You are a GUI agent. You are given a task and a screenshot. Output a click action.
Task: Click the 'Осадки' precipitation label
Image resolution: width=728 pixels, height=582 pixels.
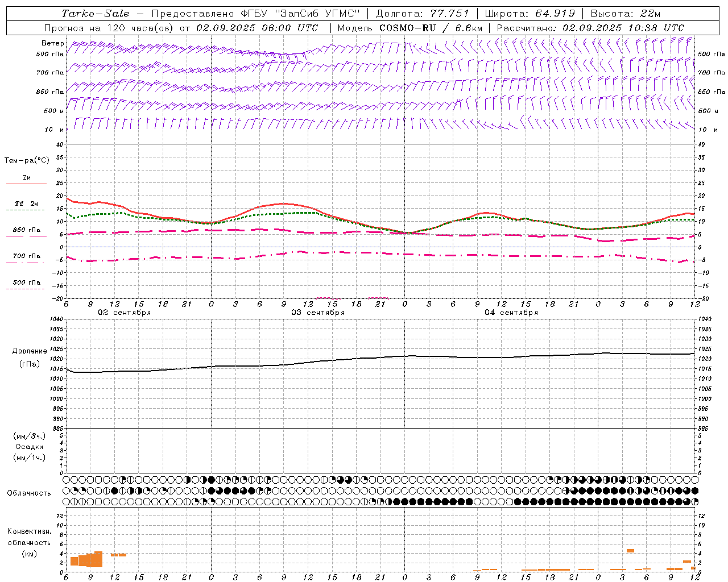point(30,447)
